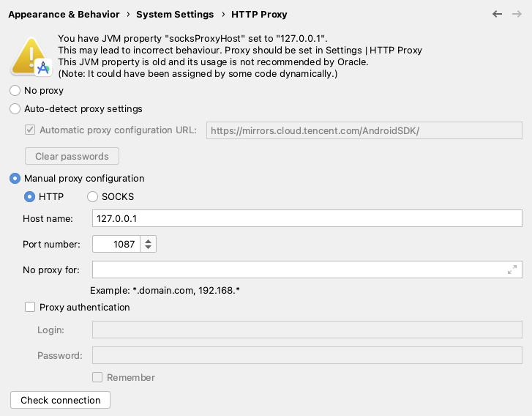Increase port number with up arrow
This screenshot has height=416, width=532.
(149, 240)
